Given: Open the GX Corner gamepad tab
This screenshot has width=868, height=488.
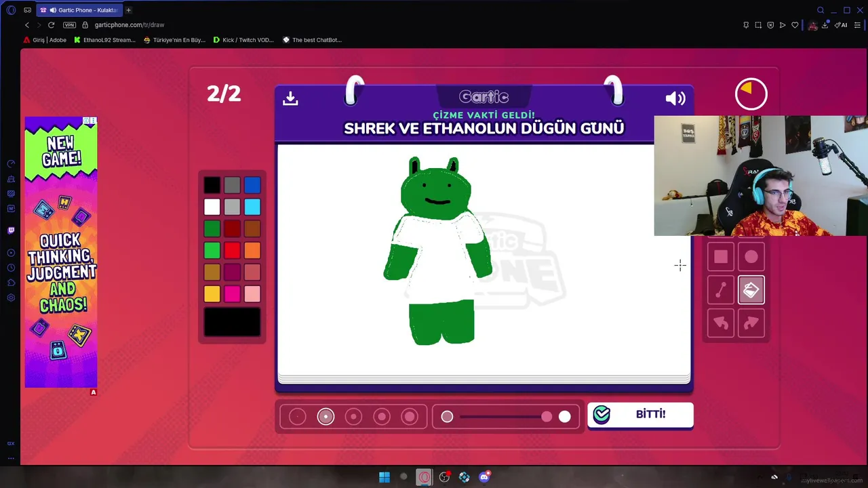Looking at the screenshot, I should click(x=27, y=10).
